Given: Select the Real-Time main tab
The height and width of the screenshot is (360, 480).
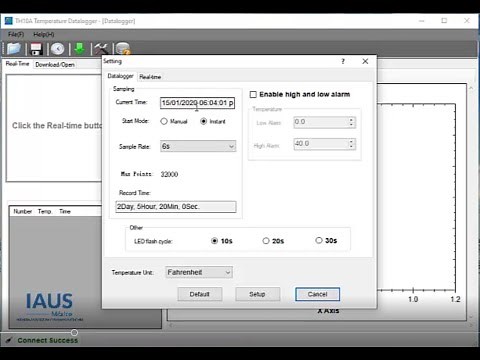Looking at the screenshot, I should [17, 64].
